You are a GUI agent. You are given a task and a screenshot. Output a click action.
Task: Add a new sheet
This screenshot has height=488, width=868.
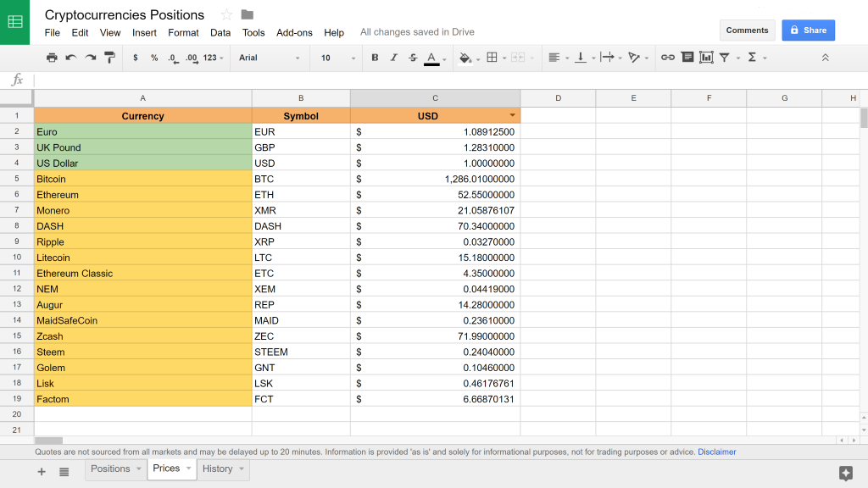coord(42,471)
